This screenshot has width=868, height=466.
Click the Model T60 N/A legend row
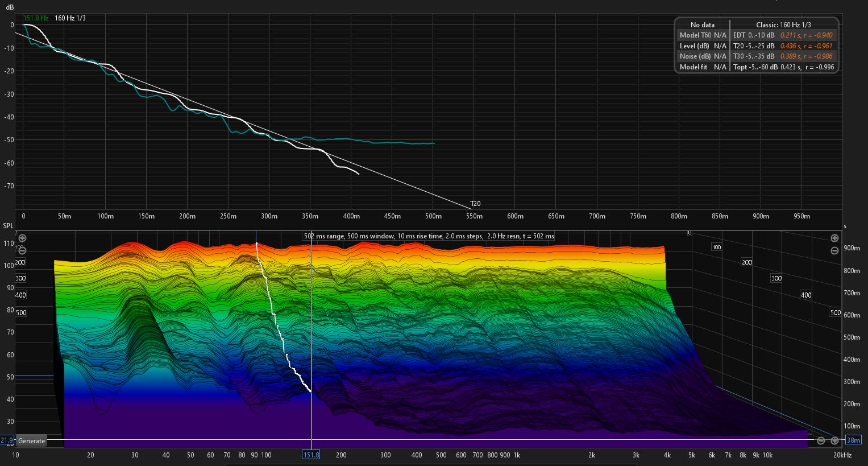point(703,35)
